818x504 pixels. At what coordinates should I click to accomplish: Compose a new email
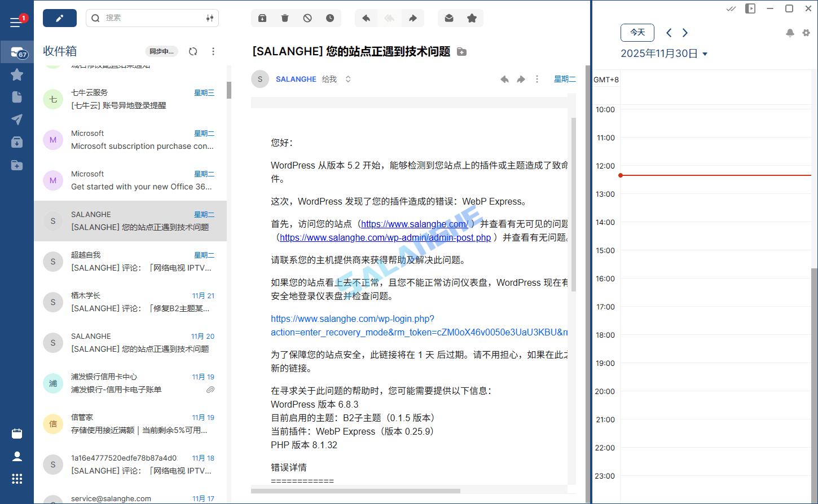tap(60, 17)
